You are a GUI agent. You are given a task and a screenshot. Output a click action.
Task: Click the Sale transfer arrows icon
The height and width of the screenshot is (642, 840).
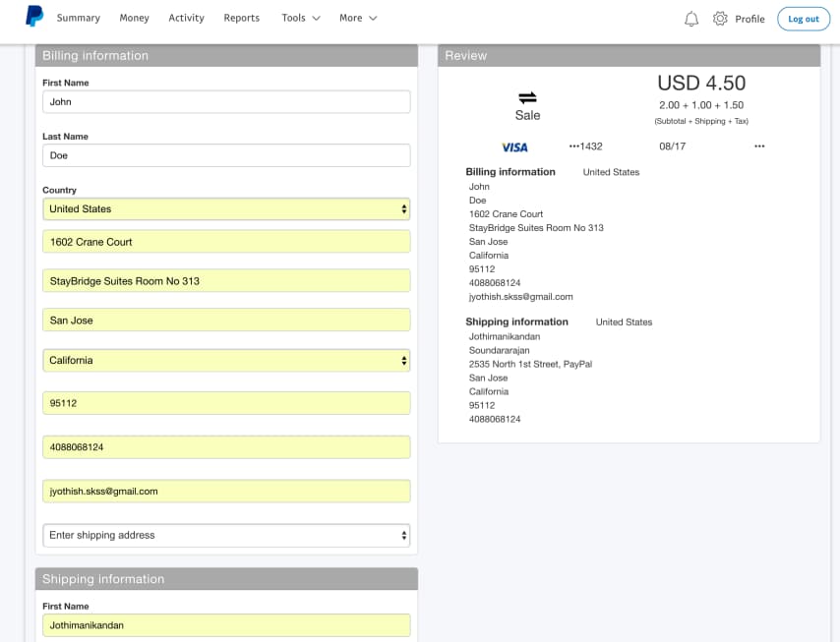point(527,96)
